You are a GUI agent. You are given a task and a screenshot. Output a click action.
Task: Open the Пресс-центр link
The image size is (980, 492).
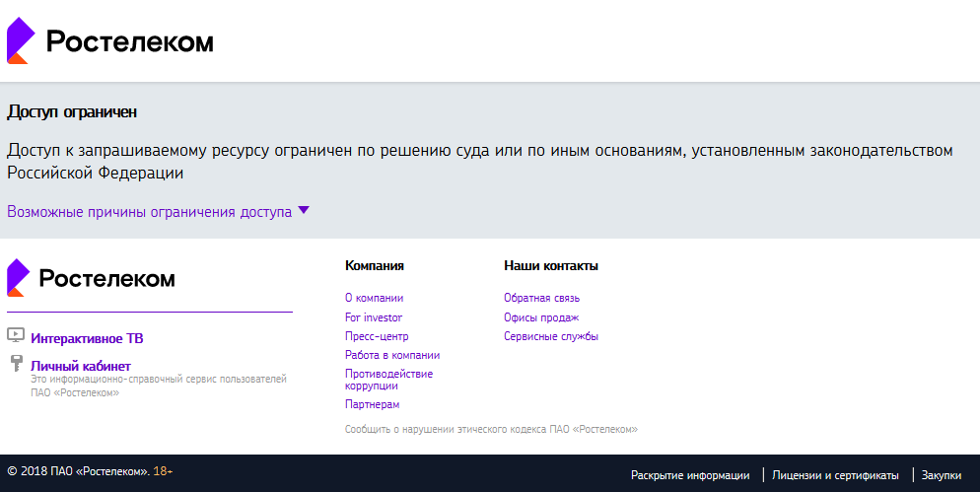(x=377, y=336)
